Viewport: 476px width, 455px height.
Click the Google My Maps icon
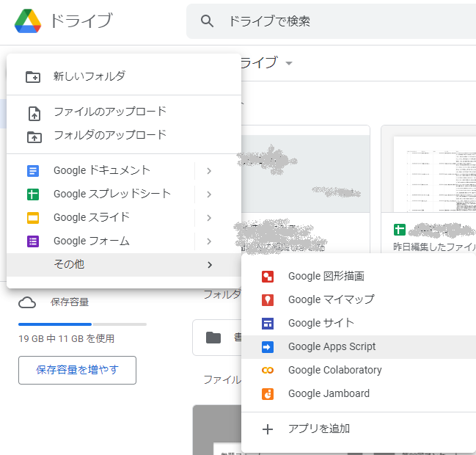[x=268, y=300]
